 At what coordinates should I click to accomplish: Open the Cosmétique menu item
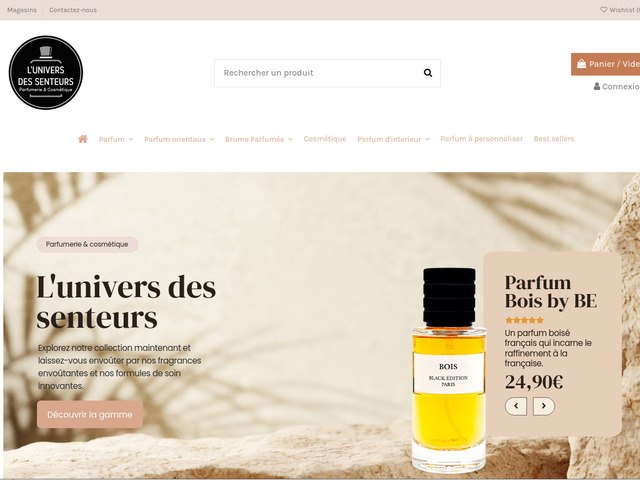click(325, 139)
